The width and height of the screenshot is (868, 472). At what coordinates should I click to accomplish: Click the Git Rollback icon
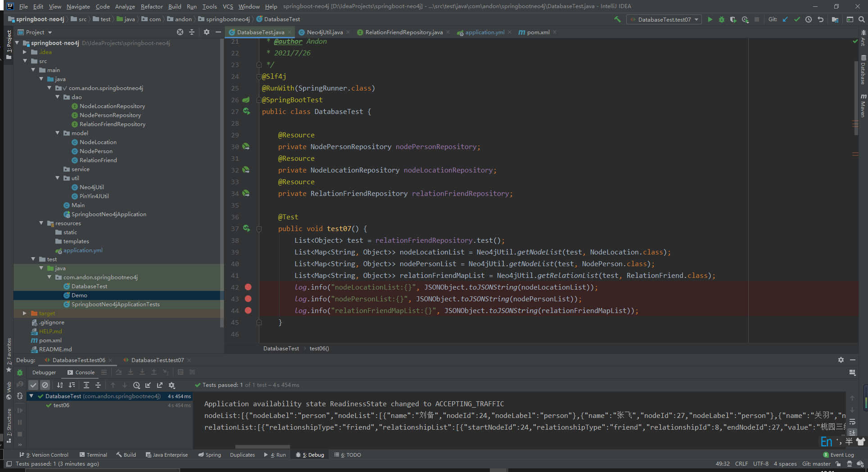point(820,19)
